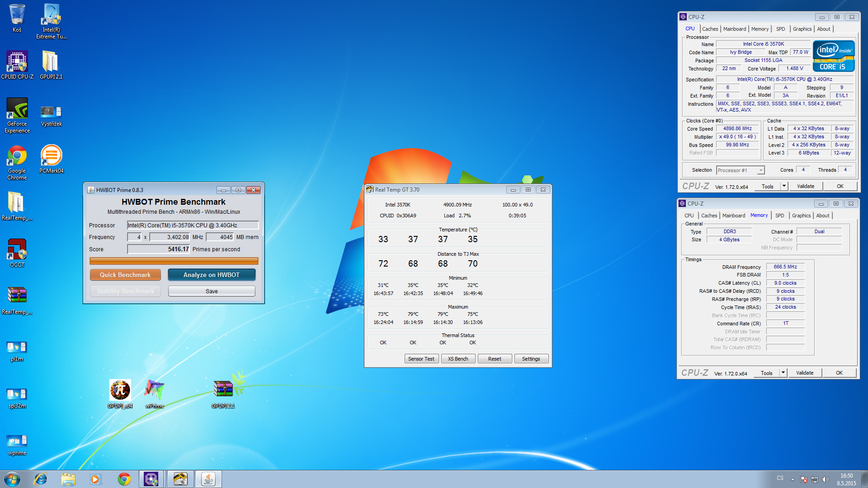868x488 pixels.
Task: Open the wprime desktop file
Action: click(17, 445)
